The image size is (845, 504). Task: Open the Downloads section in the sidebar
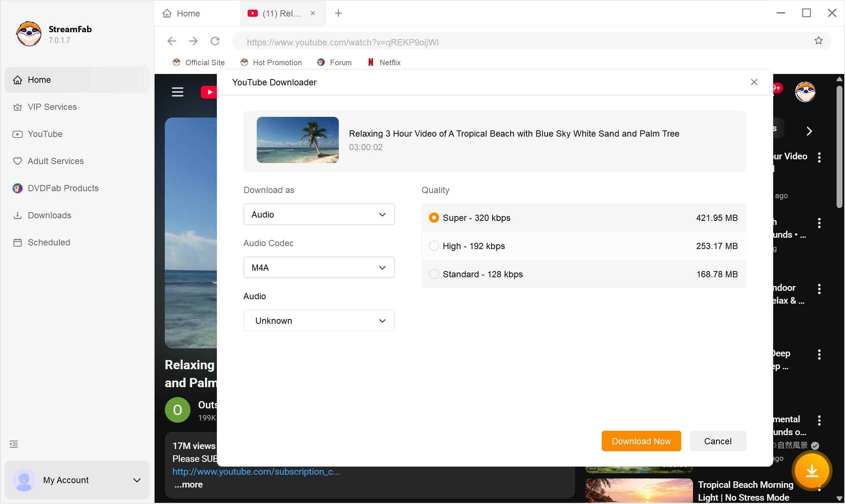point(49,215)
